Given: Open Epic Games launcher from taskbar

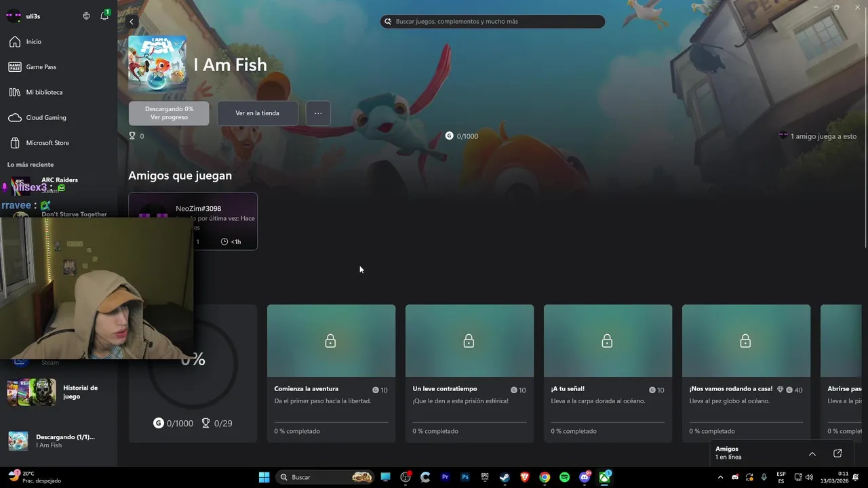Looking at the screenshot, I should (x=485, y=477).
